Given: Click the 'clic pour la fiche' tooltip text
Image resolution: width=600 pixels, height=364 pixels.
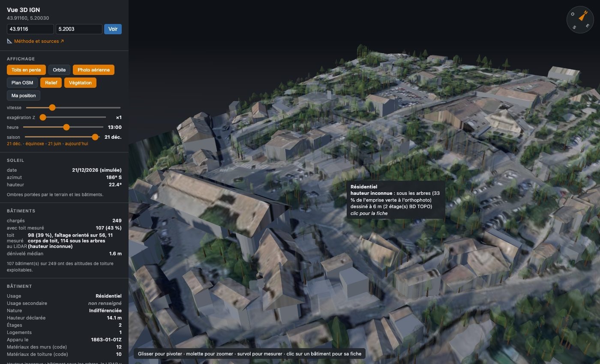Looking at the screenshot, I should tap(369, 213).
